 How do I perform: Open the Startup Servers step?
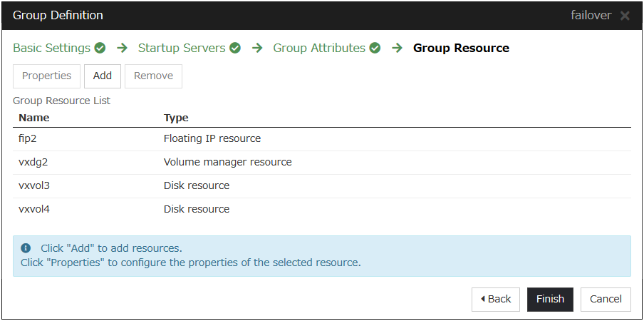(181, 49)
